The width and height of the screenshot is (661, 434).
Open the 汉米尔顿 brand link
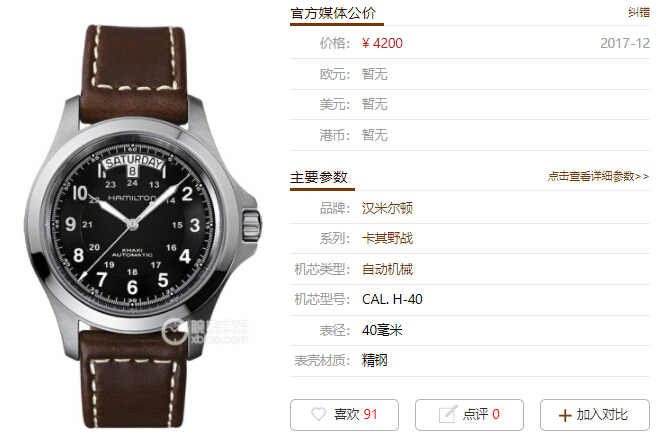(387, 208)
